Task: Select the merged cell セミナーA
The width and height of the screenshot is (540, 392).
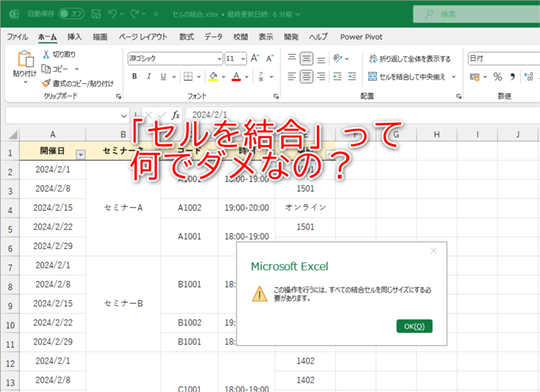Action: point(123,208)
